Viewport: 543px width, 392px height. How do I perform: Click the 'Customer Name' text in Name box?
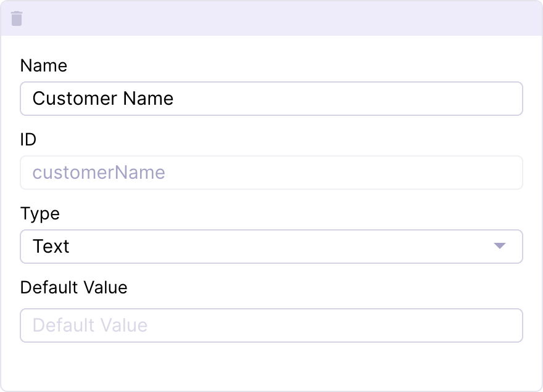(x=103, y=99)
